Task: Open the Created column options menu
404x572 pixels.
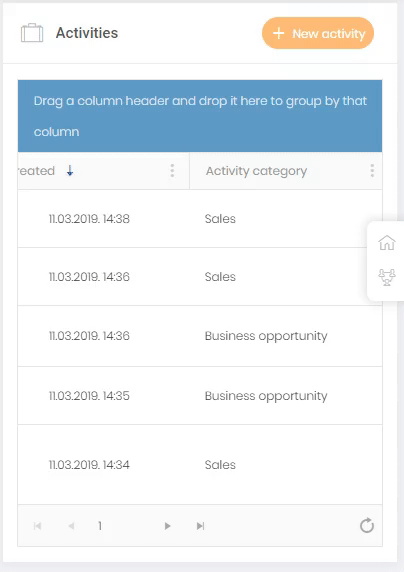Action: click(172, 170)
